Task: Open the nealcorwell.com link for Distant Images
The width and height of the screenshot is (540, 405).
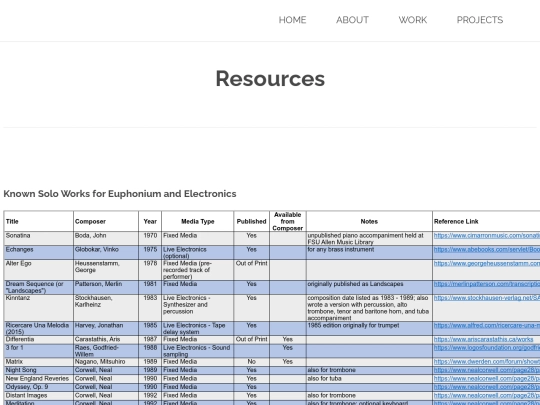Action: tap(487, 396)
